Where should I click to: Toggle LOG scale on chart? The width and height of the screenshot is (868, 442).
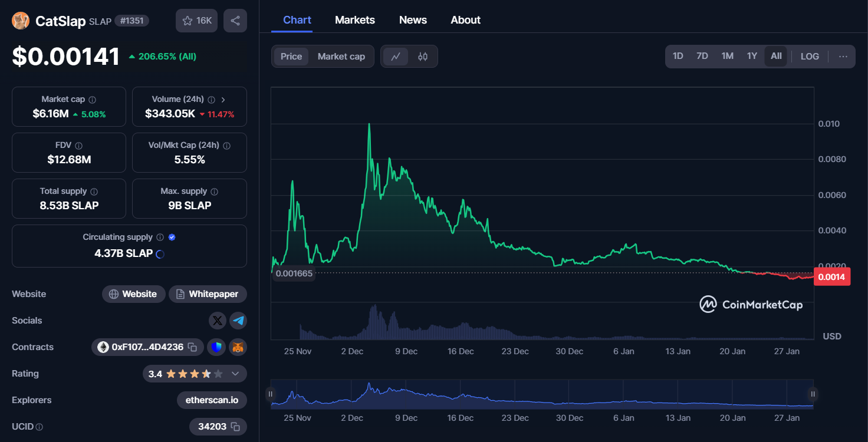point(810,57)
